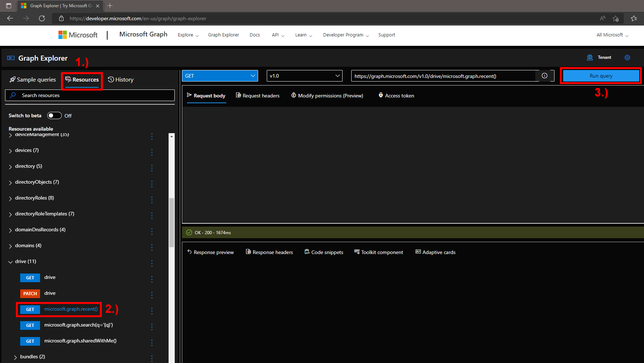Open more options for domains row

click(152, 247)
